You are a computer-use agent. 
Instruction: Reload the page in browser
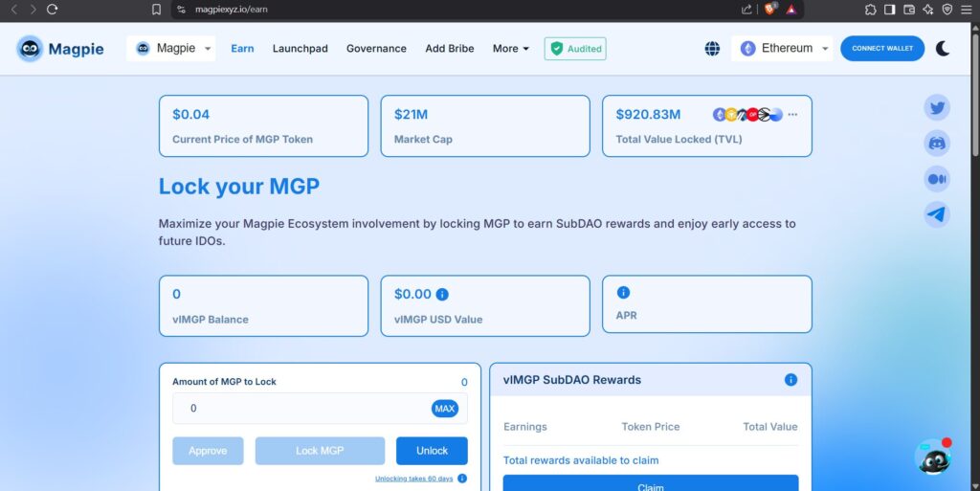53,10
